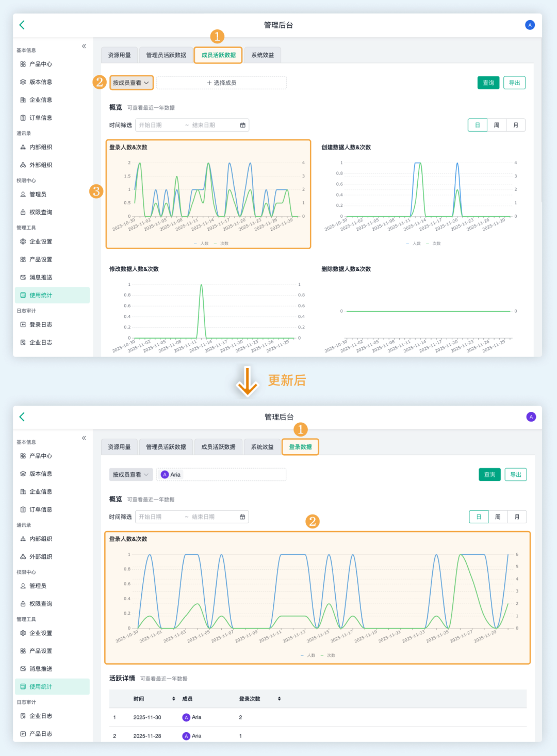557x756 pixels.
Task: Click calendar icon in top panel date filter
Action: click(x=243, y=125)
